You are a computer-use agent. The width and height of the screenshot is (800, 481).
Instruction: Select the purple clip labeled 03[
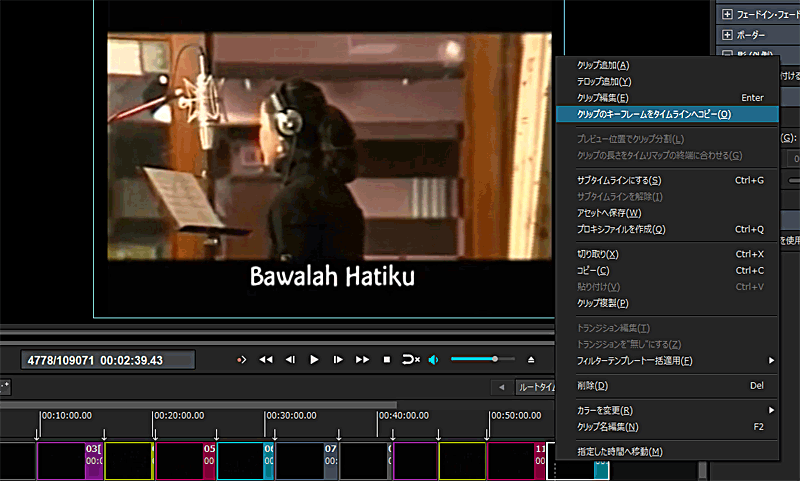(x=70, y=461)
